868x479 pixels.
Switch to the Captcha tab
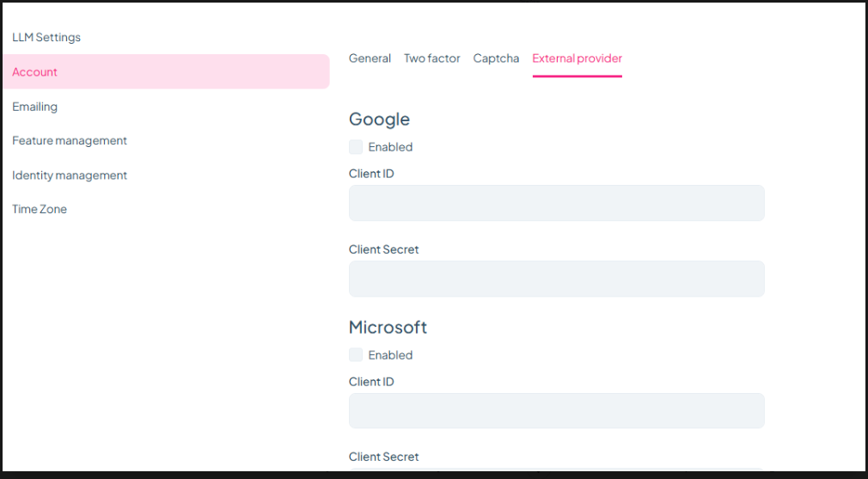coord(496,58)
